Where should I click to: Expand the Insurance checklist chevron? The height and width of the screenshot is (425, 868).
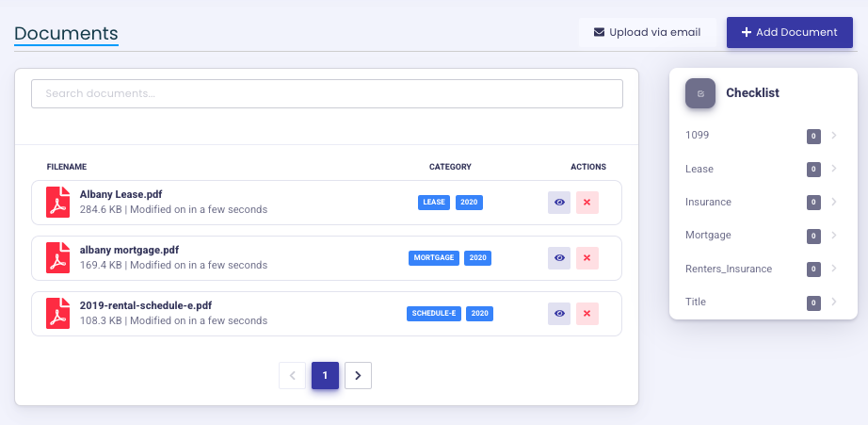point(834,202)
